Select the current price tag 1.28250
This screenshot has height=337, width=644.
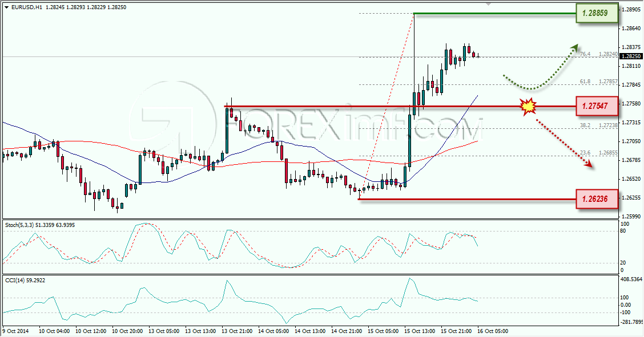pos(631,56)
